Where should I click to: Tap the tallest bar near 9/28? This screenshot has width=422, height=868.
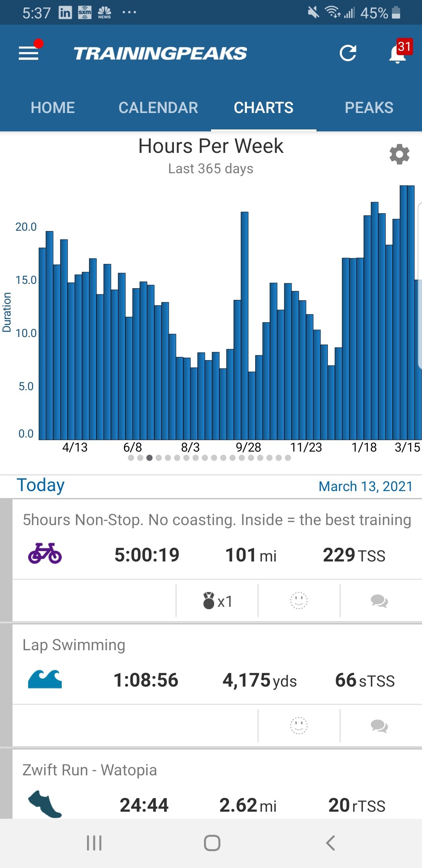pos(245,325)
